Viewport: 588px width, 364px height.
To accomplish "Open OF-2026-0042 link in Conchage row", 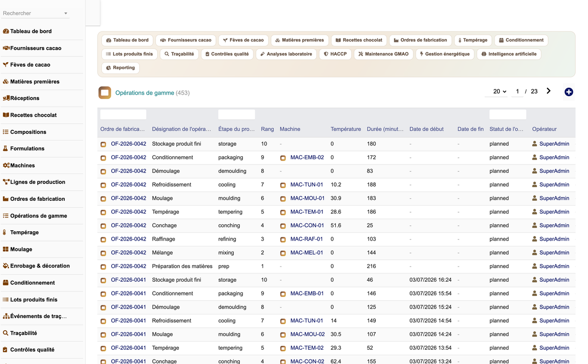I will tap(128, 226).
